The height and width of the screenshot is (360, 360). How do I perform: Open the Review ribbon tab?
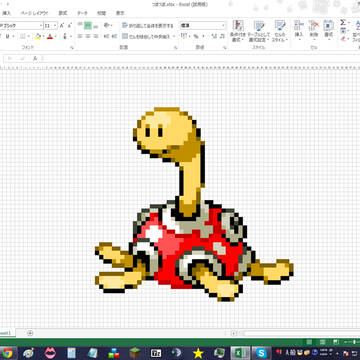[x=101, y=13]
